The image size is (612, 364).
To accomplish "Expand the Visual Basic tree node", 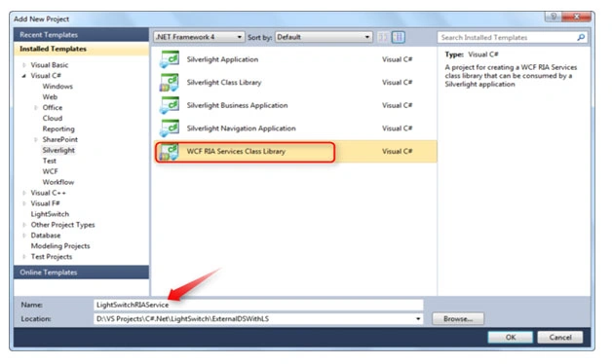I will 24,65.
